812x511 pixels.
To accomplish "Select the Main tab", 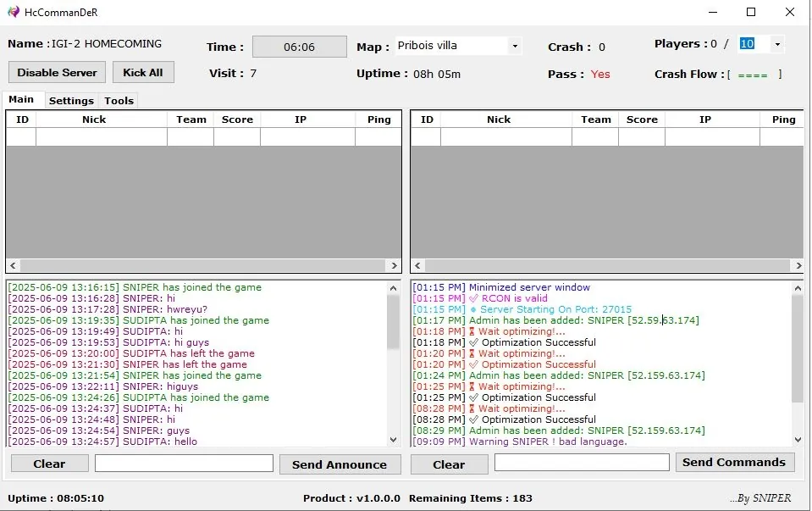I will point(23,99).
